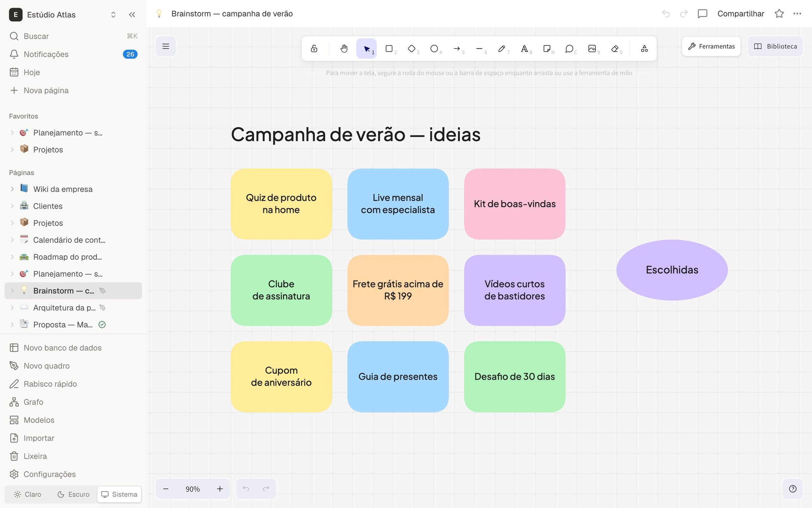Create a Nova página
812x508 pixels.
click(x=73, y=90)
